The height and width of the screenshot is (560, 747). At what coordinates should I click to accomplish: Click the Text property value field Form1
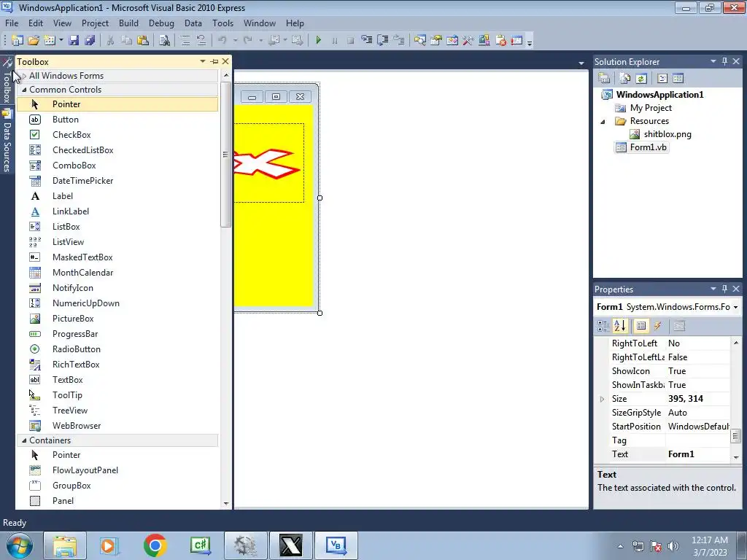click(697, 454)
